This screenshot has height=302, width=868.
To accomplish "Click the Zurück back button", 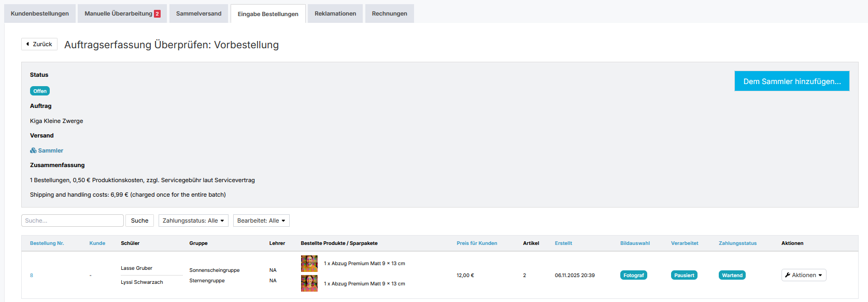I will [x=39, y=44].
